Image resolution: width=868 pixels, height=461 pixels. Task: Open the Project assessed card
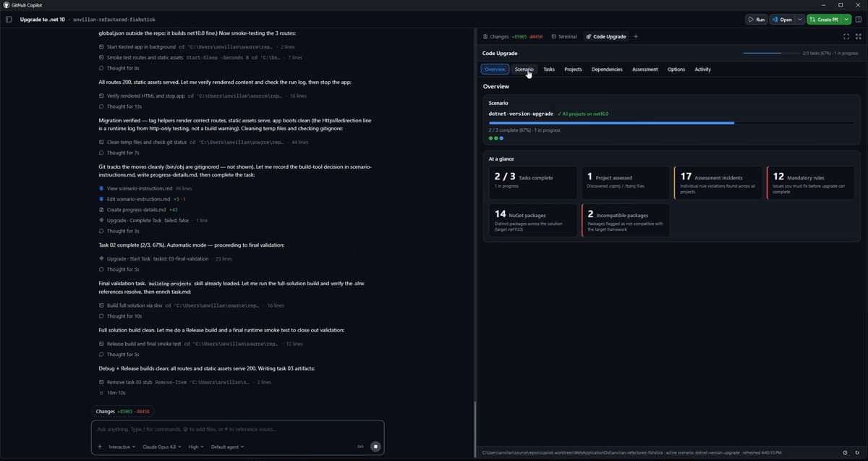pyautogui.click(x=626, y=182)
